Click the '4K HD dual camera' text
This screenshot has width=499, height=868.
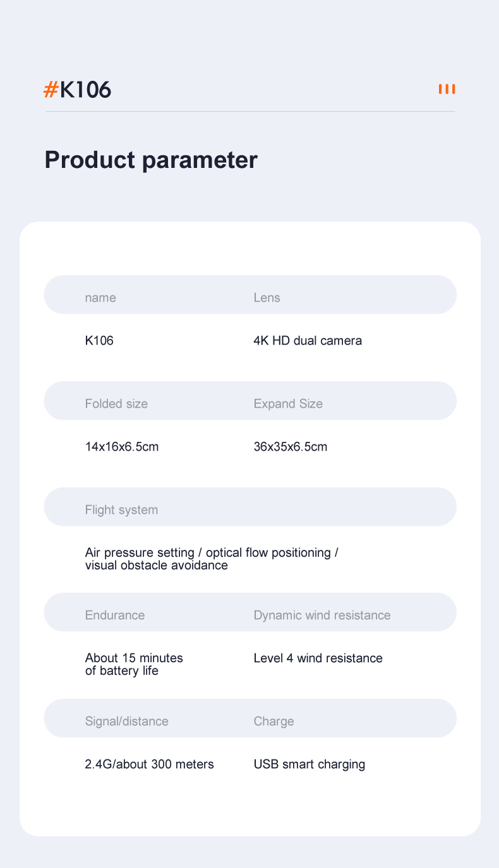click(308, 340)
